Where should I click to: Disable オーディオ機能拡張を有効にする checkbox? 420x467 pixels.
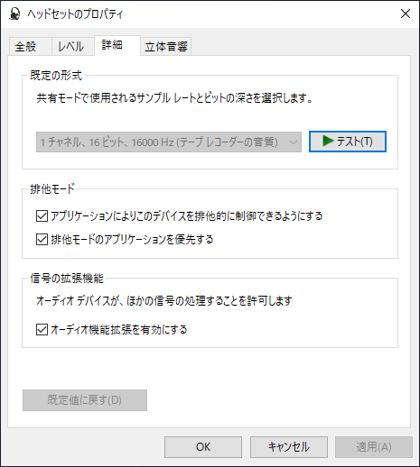[x=42, y=330]
